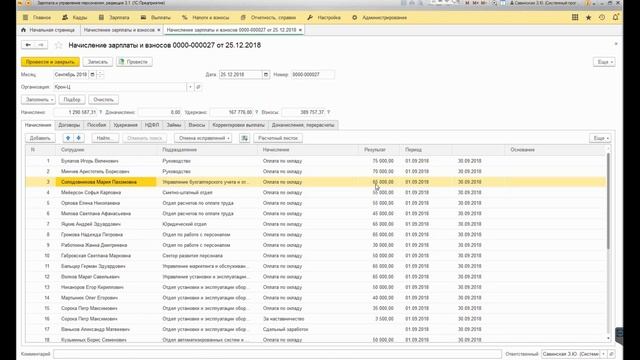Switch to the Пособия tab
Screen dimensions: 640x360
pos(96,125)
